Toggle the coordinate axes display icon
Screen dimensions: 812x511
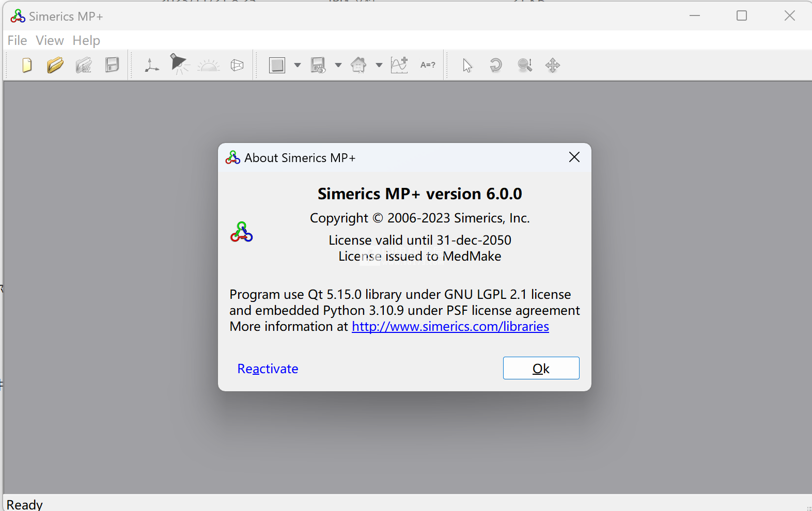pos(152,66)
